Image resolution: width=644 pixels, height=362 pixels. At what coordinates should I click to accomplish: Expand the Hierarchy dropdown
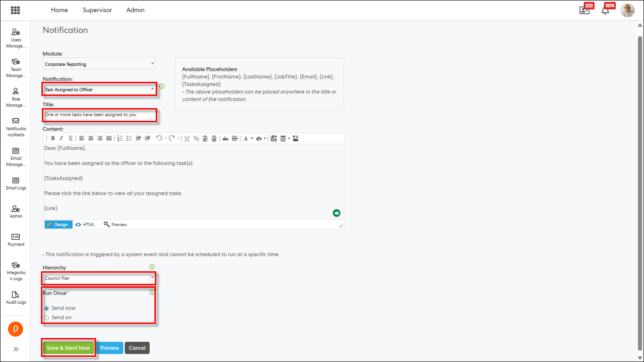99,278
